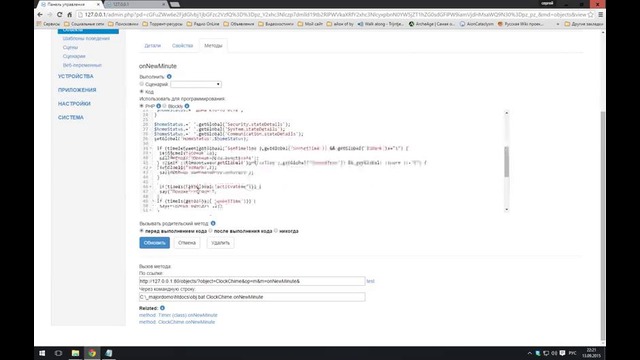Click the Удалить button

pos(220,243)
